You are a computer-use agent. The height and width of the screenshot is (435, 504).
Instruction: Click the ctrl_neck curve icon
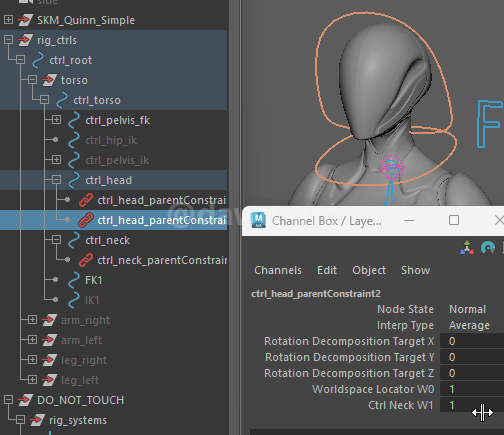click(x=74, y=240)
